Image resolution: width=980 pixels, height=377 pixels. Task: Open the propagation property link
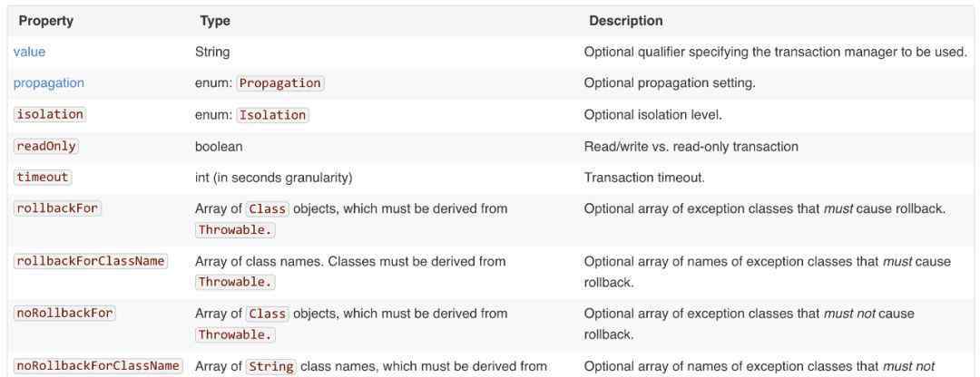49,83
